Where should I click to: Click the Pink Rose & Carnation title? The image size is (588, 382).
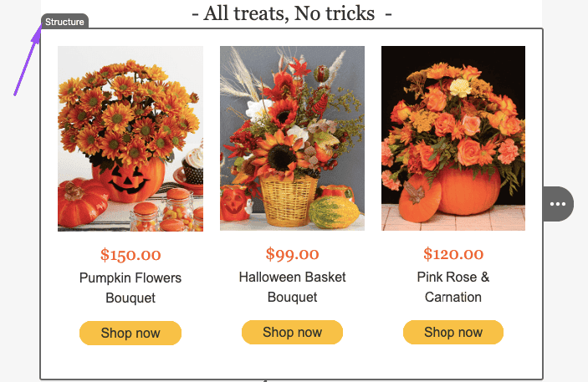click(453, 287)
